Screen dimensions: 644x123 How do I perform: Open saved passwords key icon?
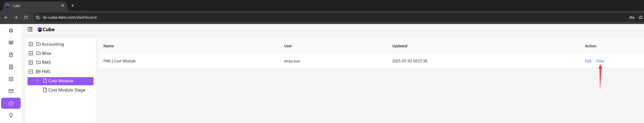point(632,17)
